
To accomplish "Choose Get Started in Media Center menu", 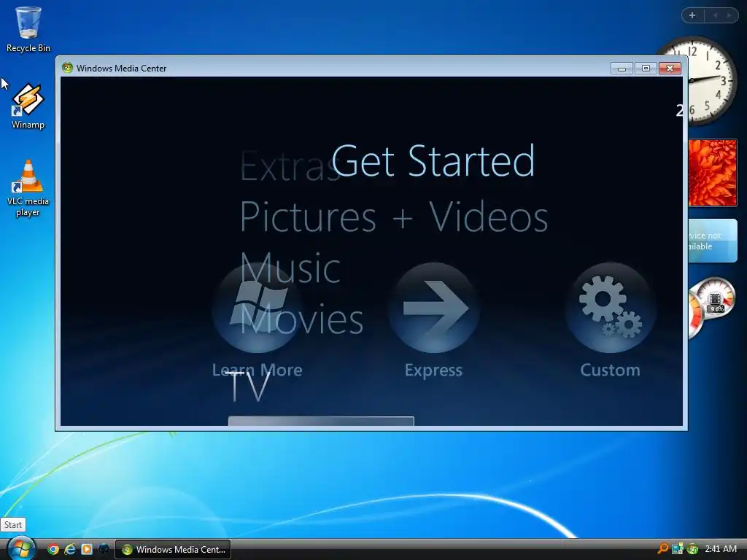I will pos(433,161).
